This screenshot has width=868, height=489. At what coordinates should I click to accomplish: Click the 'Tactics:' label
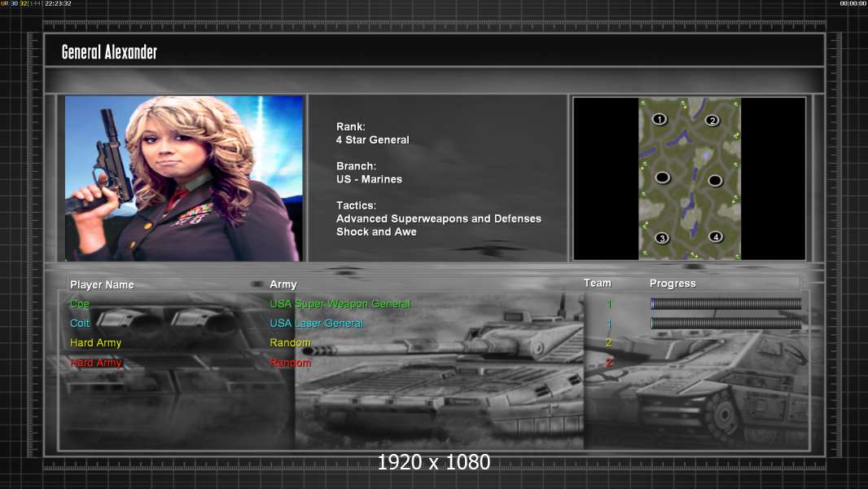pyautogui.click(x=356, y=205)
